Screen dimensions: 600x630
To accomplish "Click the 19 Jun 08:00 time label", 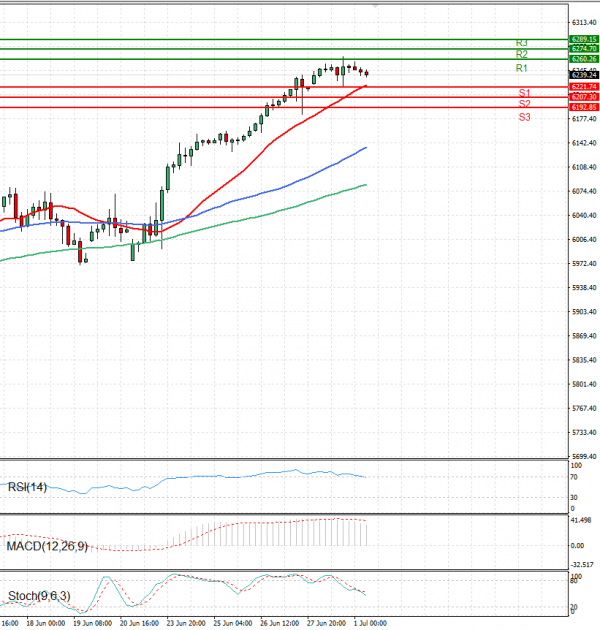I will [x=92, y=623].
